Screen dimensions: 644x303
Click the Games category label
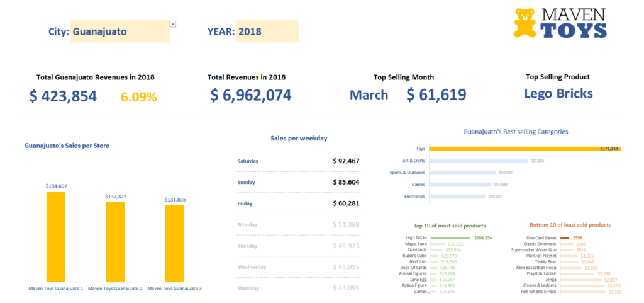click(418, 185)
